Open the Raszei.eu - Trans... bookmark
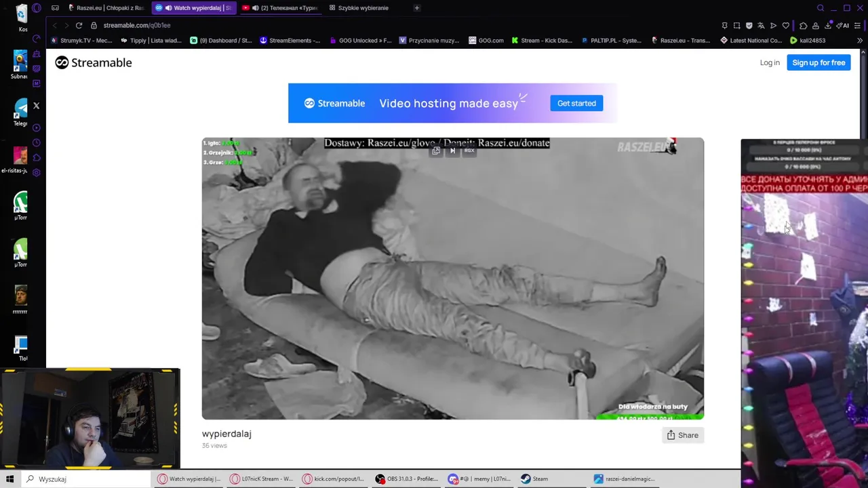 [x=681, y=41]
